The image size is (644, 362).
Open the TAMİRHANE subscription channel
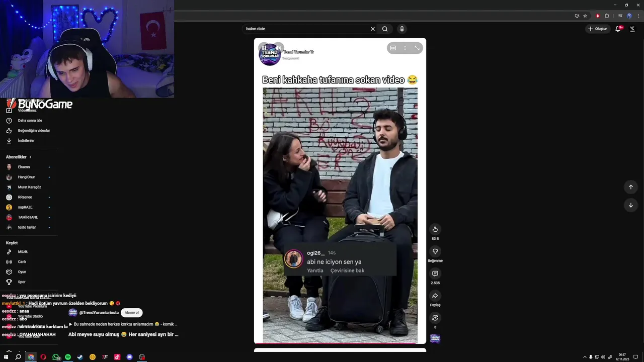click(29, 217)
